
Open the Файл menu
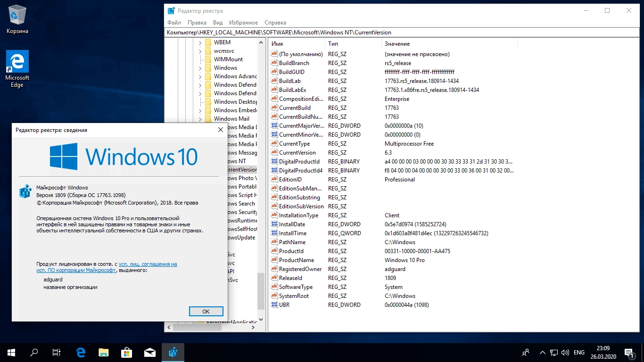tap(174, 23)
